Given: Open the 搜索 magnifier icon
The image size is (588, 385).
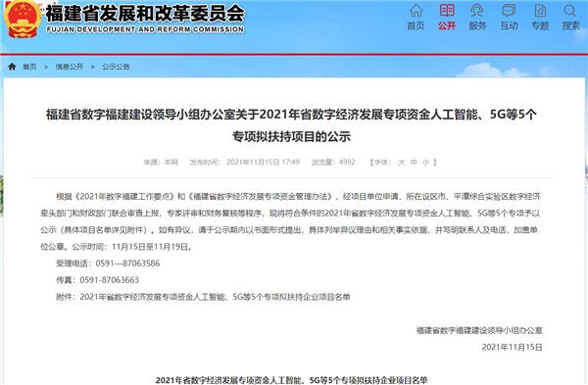Looking at the screenshot, I should point(570,11).
